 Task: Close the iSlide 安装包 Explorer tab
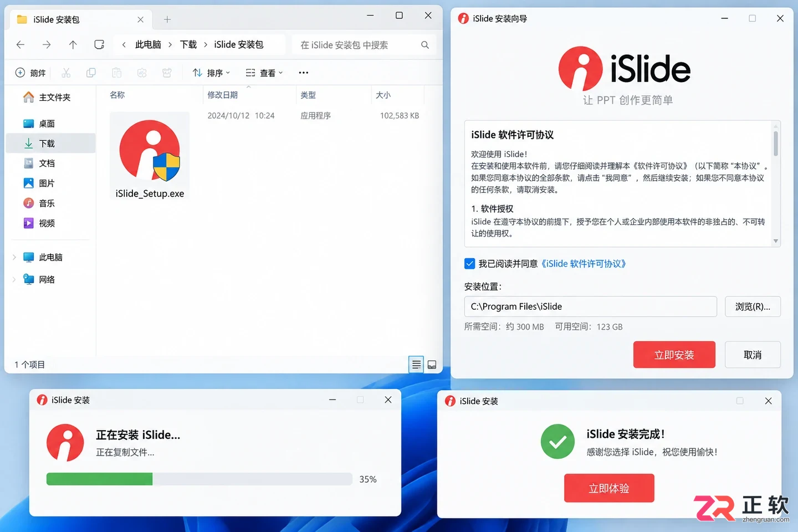140,19
